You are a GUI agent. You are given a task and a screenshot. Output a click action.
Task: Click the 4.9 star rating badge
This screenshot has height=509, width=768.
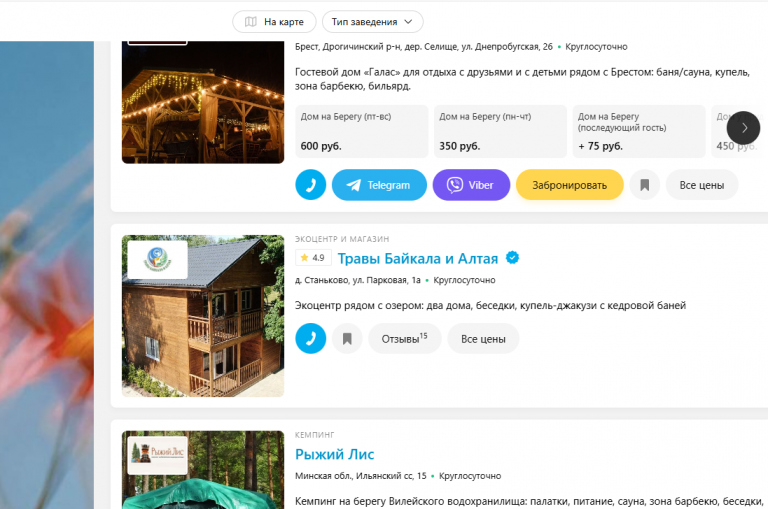(313, 258)
